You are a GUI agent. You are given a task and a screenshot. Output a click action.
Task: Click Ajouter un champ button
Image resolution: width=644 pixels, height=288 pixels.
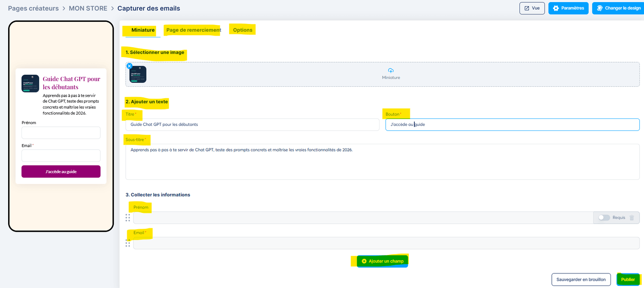[x=382, y=261]
